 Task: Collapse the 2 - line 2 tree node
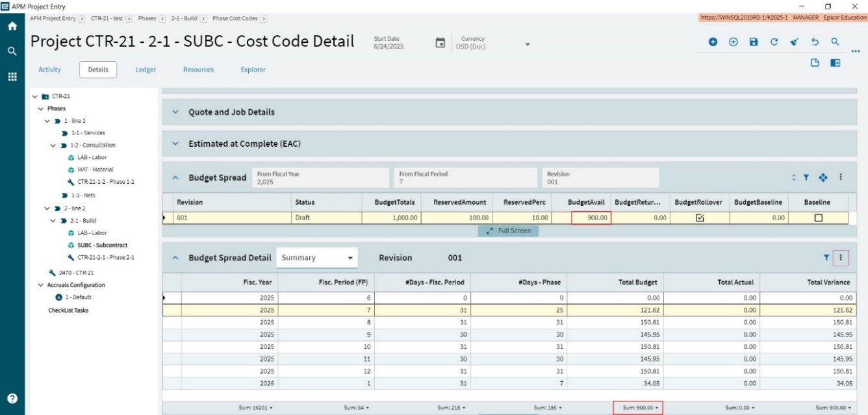coord(47,208)
